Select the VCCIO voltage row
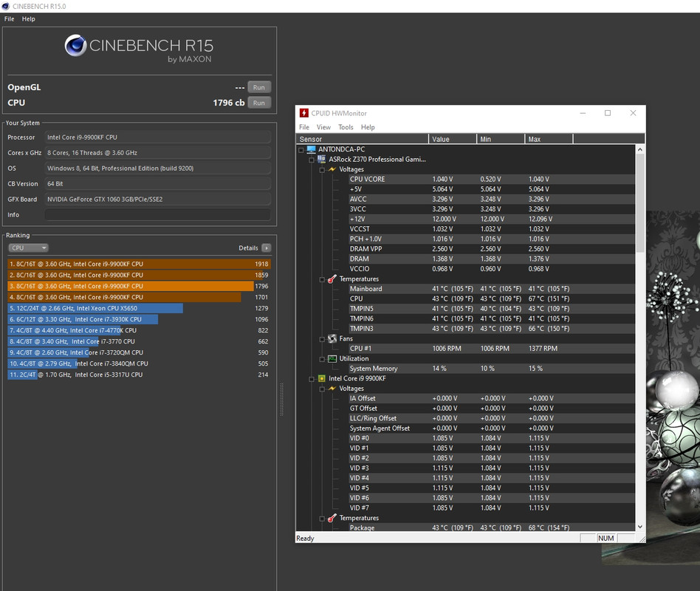The width and height of the screenshot is (700, 591). [x=491, y=269]
